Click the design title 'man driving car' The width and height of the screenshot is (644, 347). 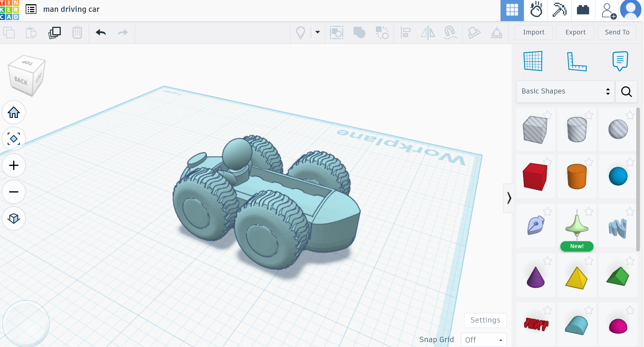71,9
